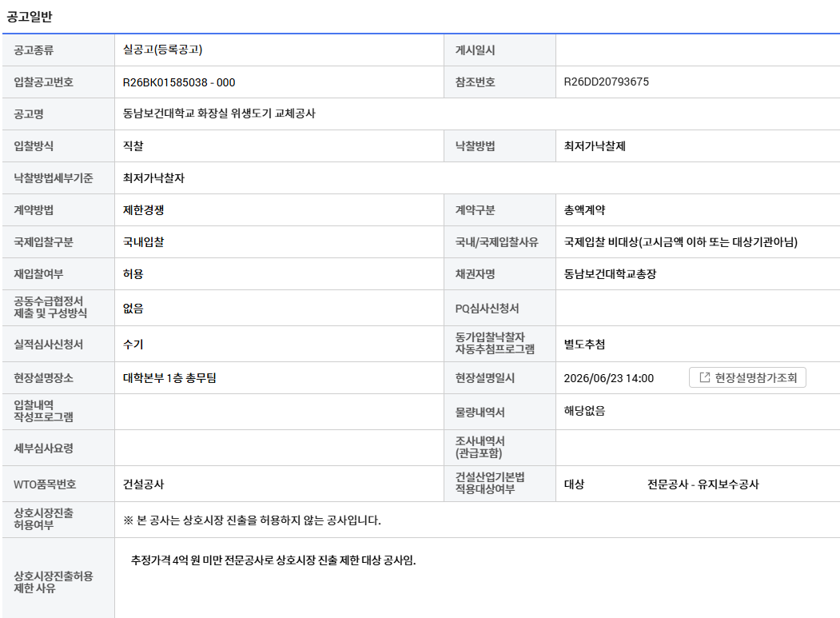Viewport: 840px width, 618px height.
Task: Click the site briefing datetime 2026/06/23 14:00
Action: point(608,378)
